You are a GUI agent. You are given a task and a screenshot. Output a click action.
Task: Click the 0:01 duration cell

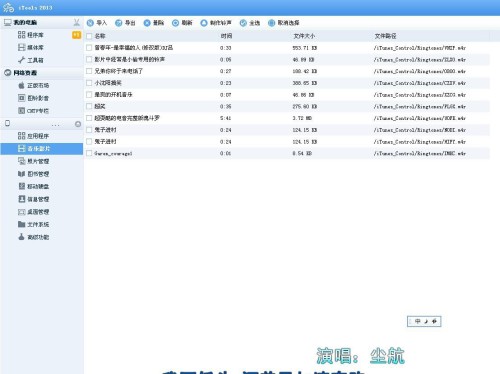click(x=225, y=153)
